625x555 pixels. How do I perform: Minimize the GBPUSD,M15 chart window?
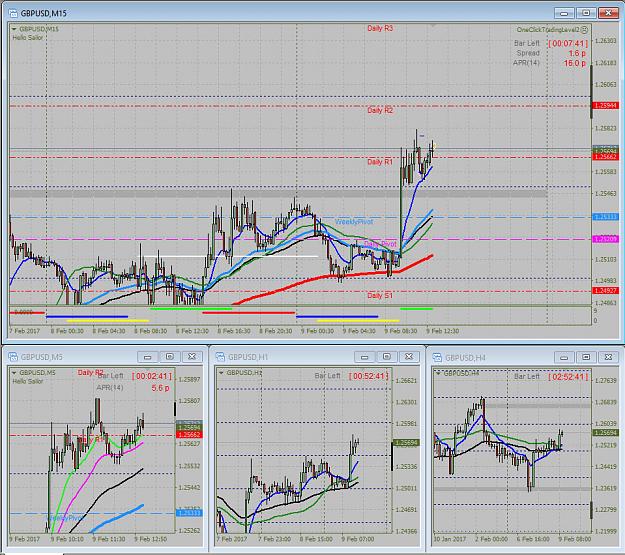click(564, 13)
